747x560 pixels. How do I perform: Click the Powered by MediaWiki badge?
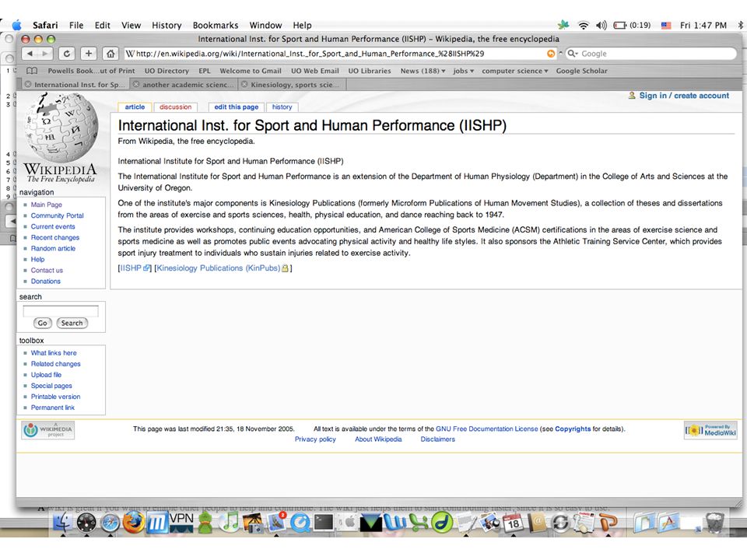tap(710, 430)
